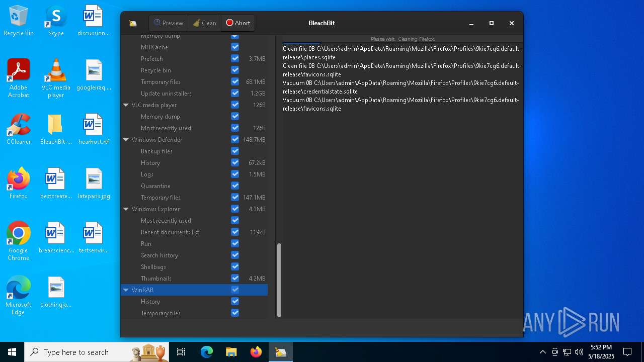Launch CCleaner desktop shortcut
This screenshot has height=362, width=644.
tap(19, 130)
